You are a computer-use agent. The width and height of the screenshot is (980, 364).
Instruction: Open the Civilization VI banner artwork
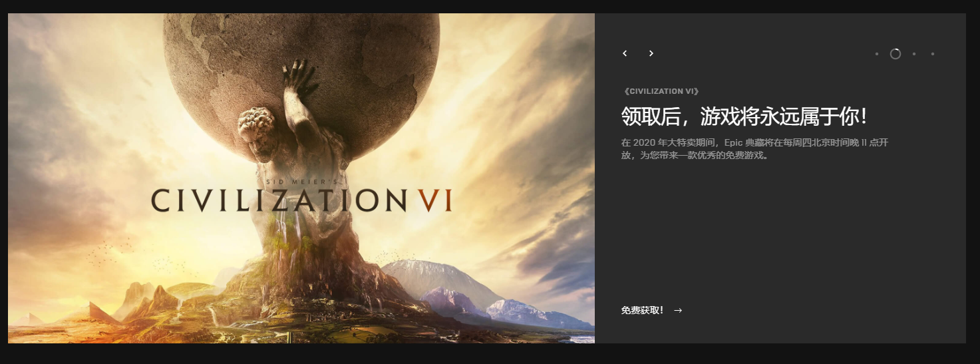(x=301, y=178)
